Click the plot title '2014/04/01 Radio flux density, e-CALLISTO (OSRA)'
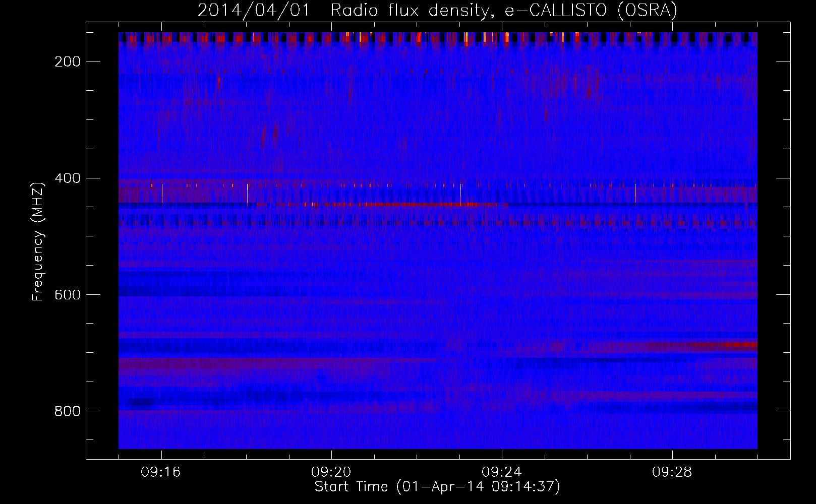The image size is (816, 504). 437,10
